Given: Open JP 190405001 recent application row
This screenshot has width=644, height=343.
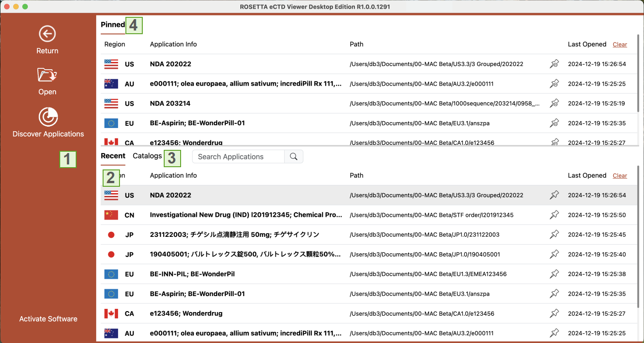Looking at the screenshot, I should [245, 254].
